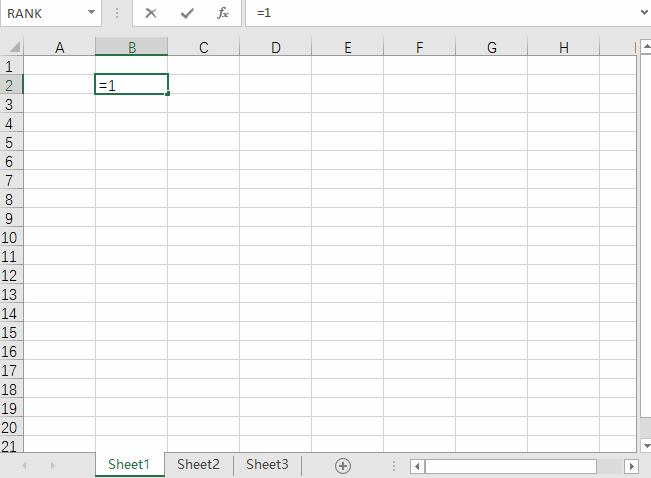The height and width of the screenshot is (478, 651).
Task: Select row 10 header
Action: [12, 237]
